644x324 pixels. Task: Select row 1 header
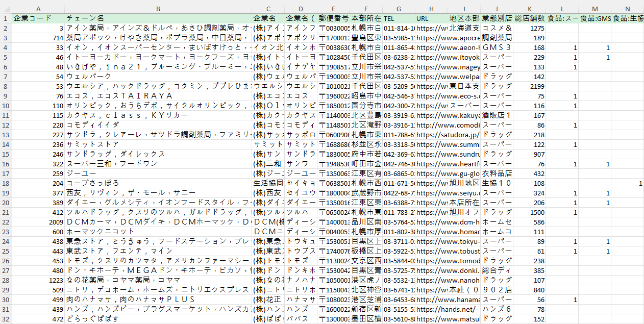point(5,18)
